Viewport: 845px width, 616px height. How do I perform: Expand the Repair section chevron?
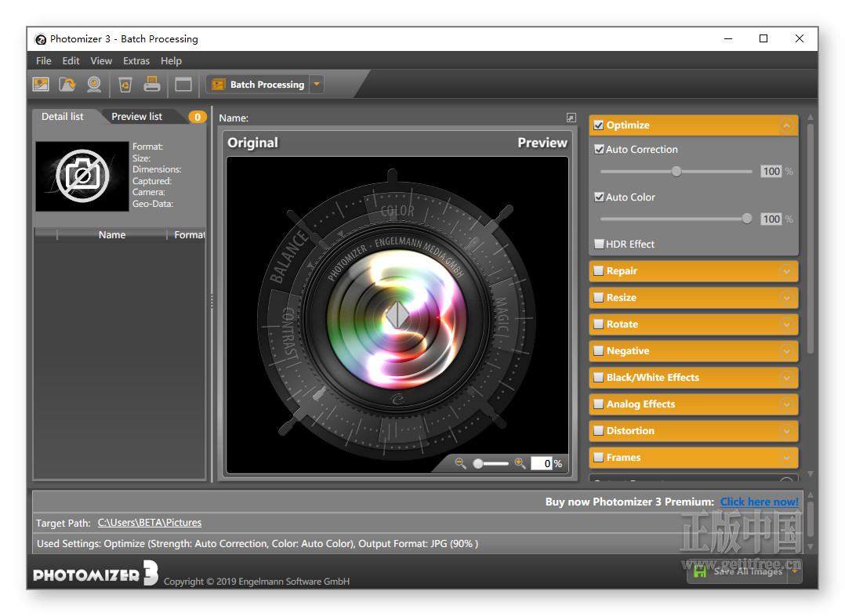click(x=786, y=271)
